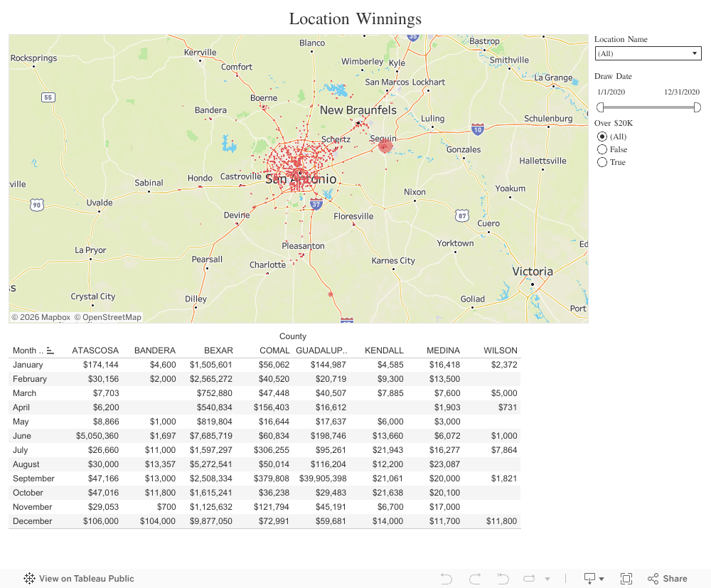The width and height of the screenshot is (711, 588).
Task: Click the Refresh/Replay icon in toolbar
Action: coord(530,579)
